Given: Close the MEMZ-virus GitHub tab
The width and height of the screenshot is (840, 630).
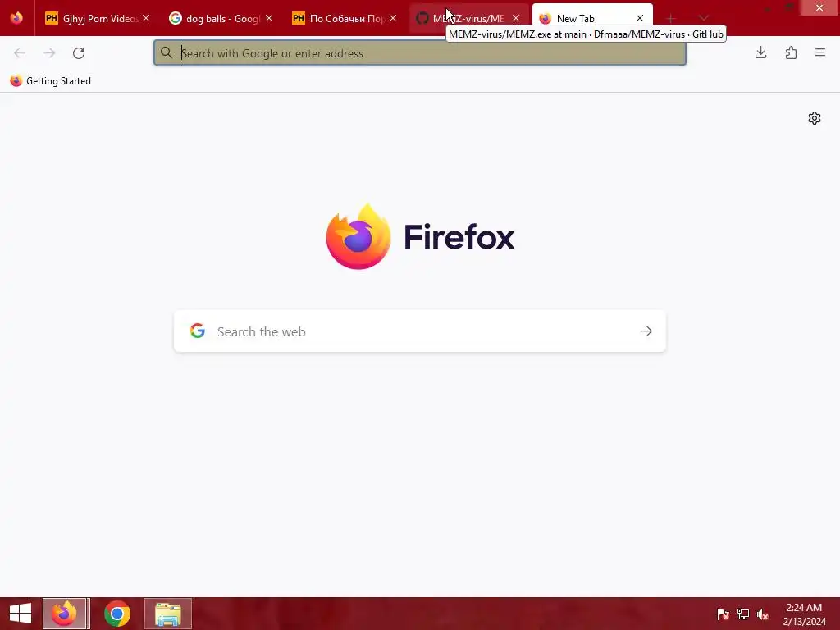Looking at the screenshot, I should coord(516,19).
